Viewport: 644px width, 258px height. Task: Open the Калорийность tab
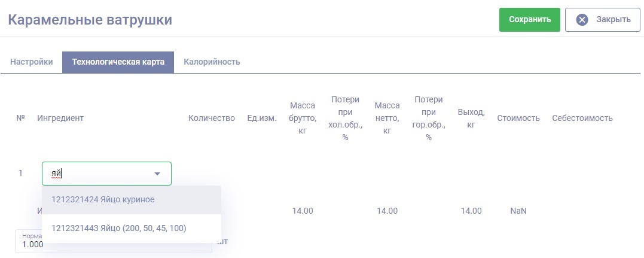tap(212, 62)
